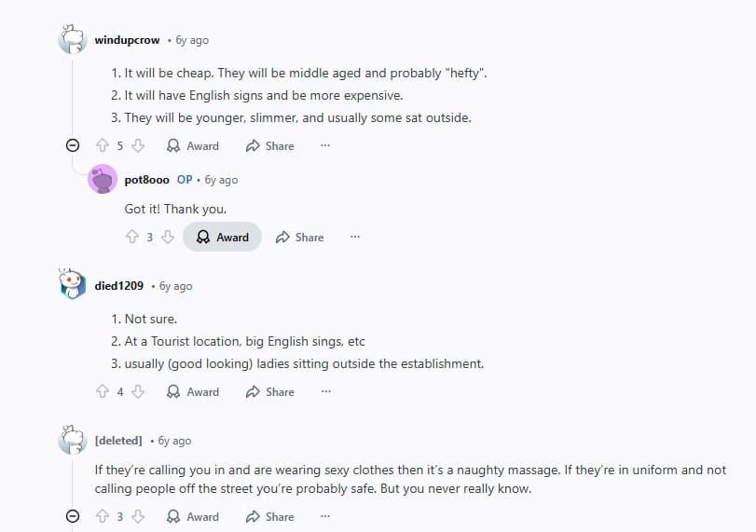The height and width of the screenshot is (532, 756).
Task: Click pot8ooo's purple avatar
Action: tap(103, 179)
